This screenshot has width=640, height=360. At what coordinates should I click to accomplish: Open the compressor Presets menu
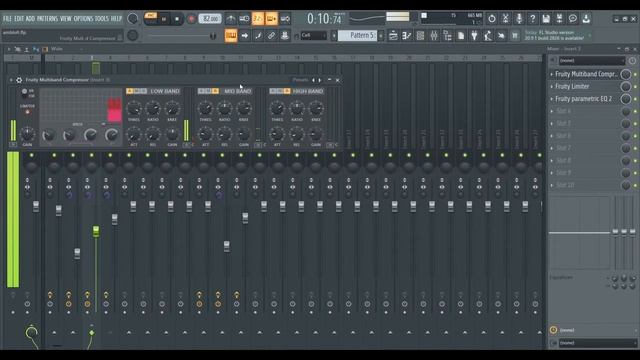[300, 80]
